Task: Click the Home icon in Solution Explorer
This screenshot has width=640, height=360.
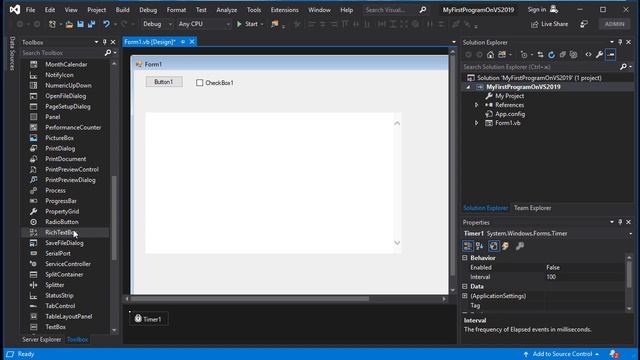Action: pos(490,55)
